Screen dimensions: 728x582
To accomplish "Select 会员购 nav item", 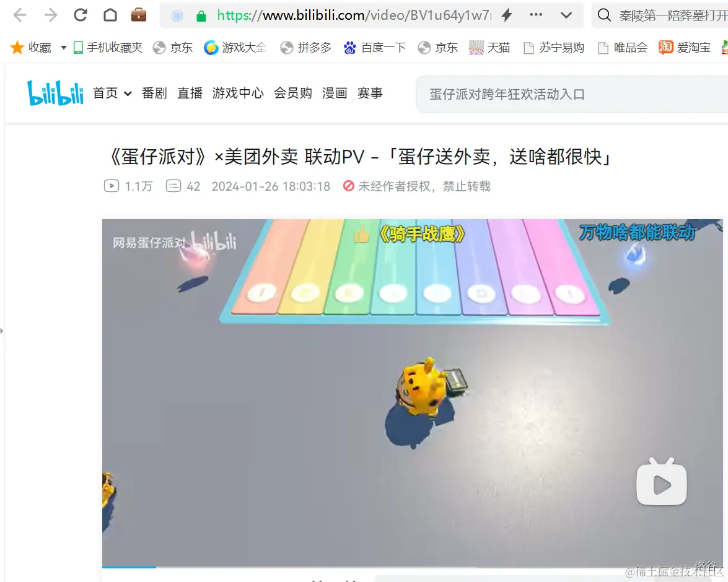I will (293, 93).
